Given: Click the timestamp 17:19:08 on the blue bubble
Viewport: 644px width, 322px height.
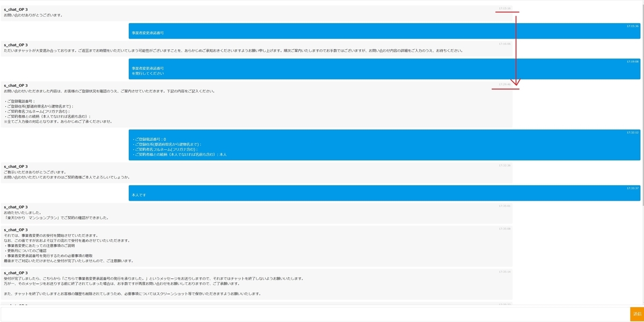Looking at the screenshot, I should click(x=633, y=62).
